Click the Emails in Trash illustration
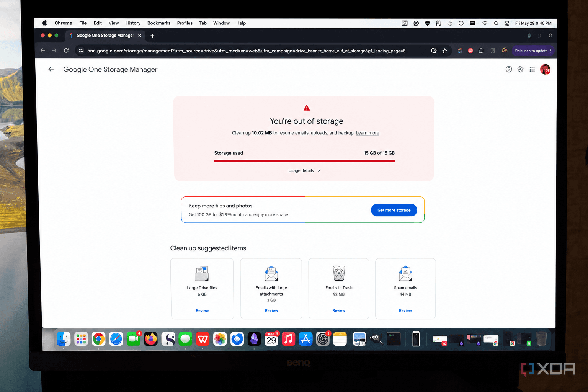Viewport: 588px width, 392px height. (x=339, y=273)
